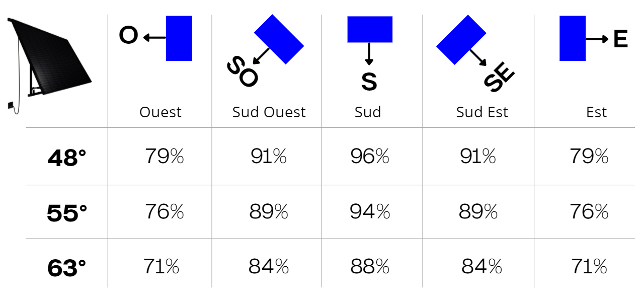Click the Sud column header text
The width and height of the screenshot is (644, 302).
click(x=368, y=112)
